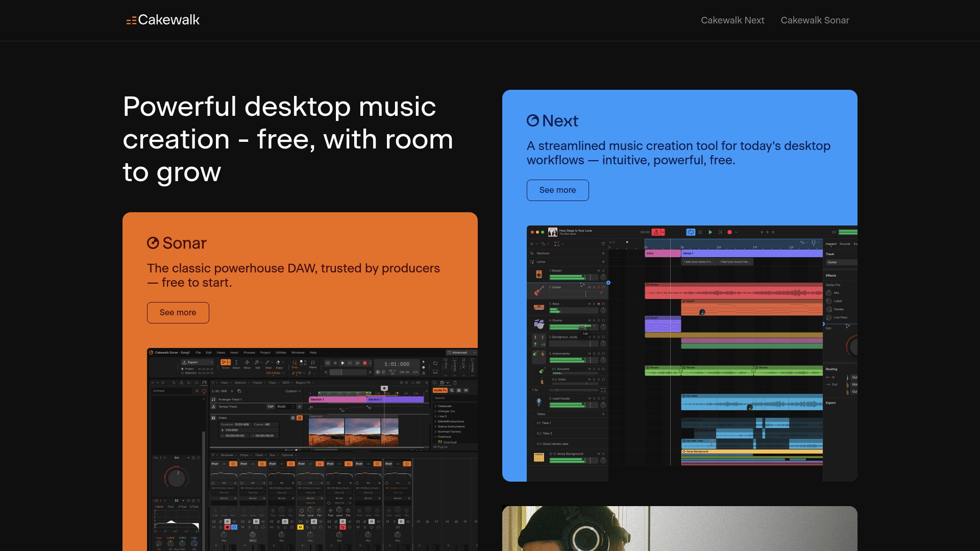Click the 'The classic powerhouse DAW' description
Image resolution: width=980 pixels, height=551 pixels.
point(293,275)
